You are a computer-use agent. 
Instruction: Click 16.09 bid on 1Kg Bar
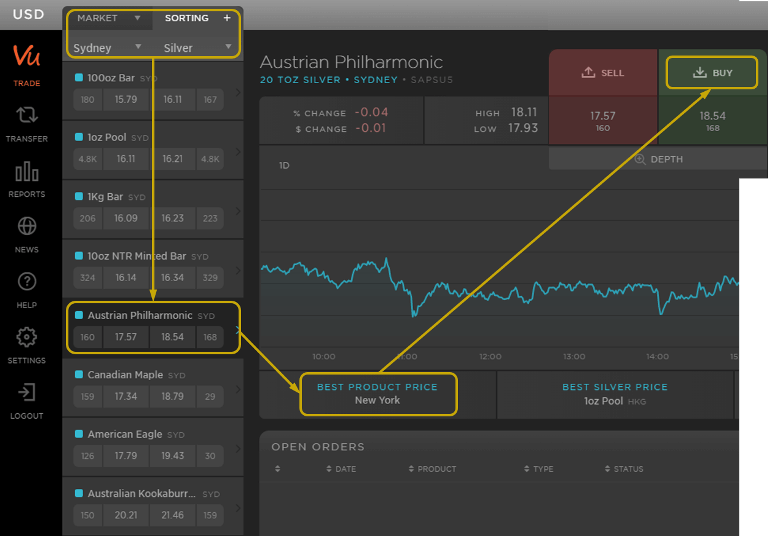coord(126,218)
